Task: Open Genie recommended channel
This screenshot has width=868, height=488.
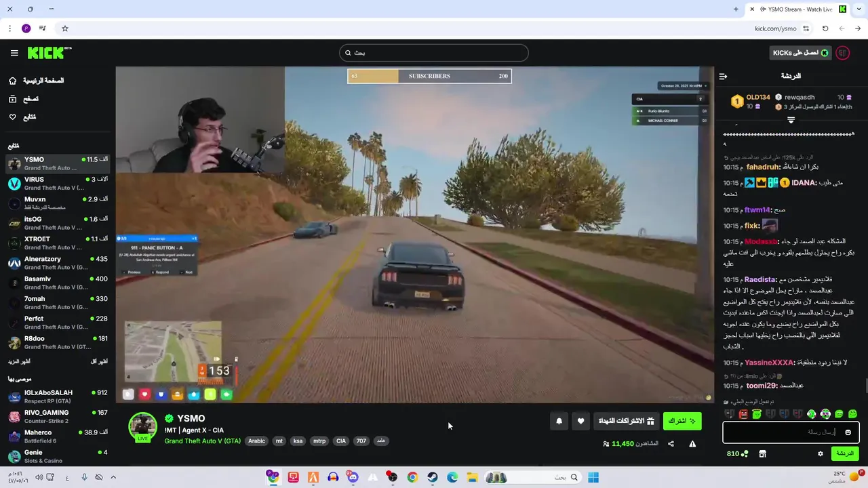Action: pyautogui.click(x=58, y=456)
